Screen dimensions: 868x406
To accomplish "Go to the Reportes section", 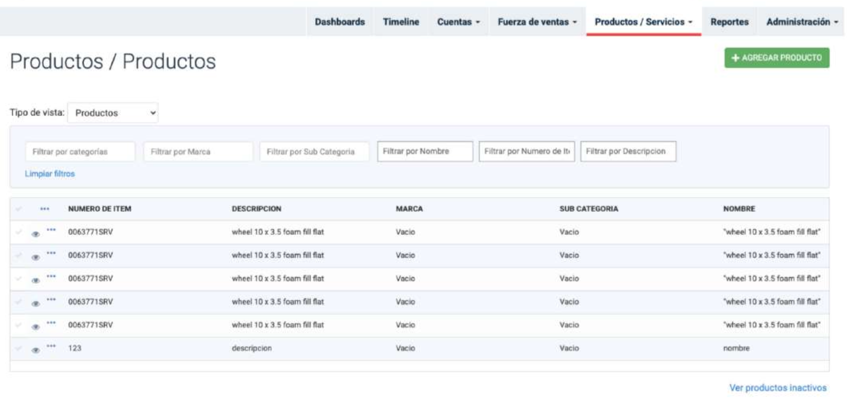I will (729, 22).
